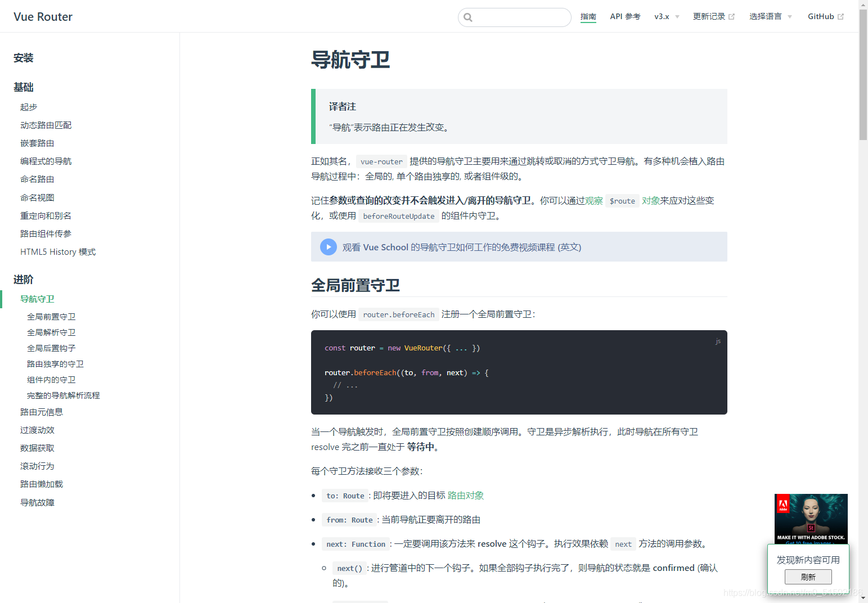Select the 指南 navigation item

(588, 16)
